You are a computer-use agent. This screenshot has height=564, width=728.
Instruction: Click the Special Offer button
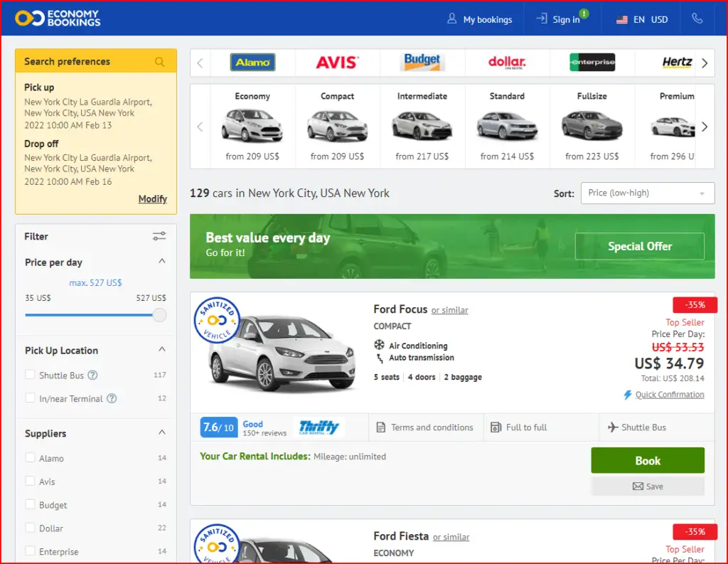click(639, 246)
